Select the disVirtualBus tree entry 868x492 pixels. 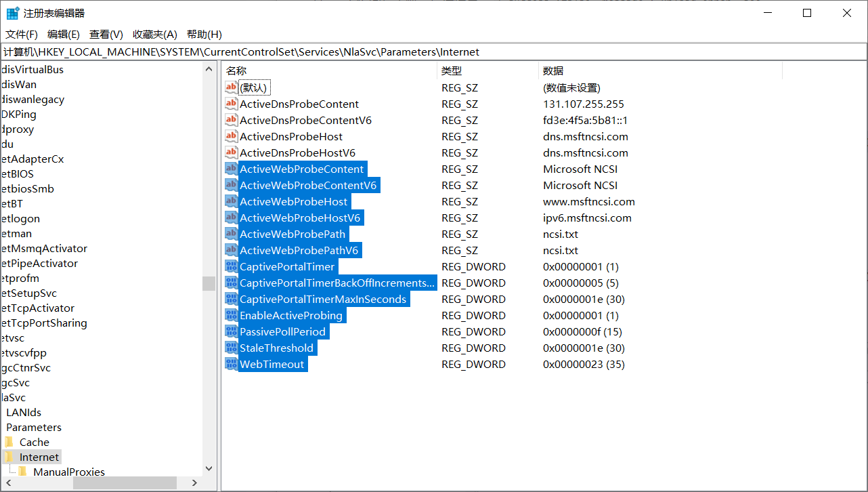(32, 69)
